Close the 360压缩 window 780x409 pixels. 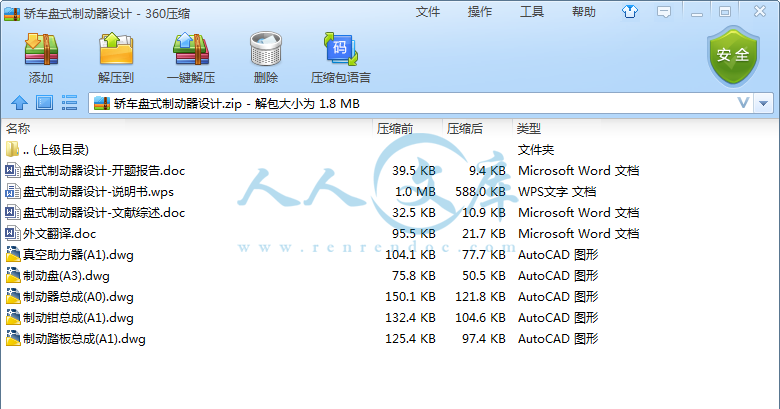(x=759, y=11)
